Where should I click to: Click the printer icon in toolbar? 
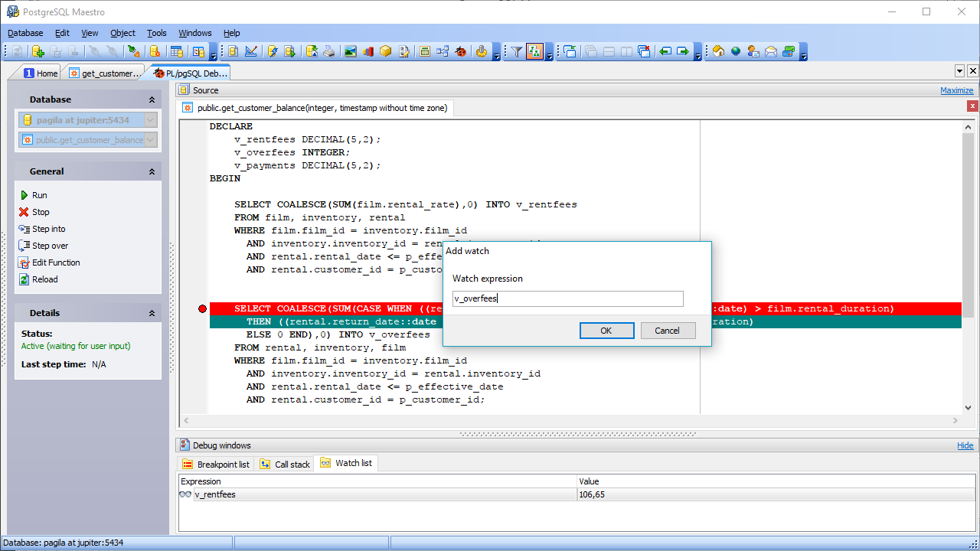click(329, 51)
